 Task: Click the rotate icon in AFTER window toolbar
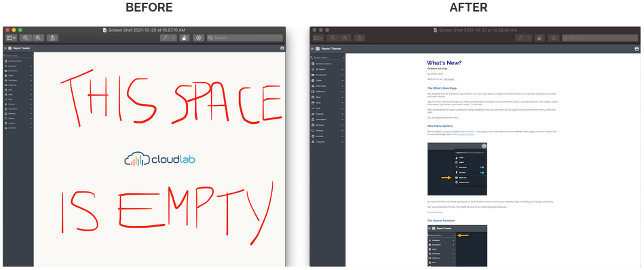[540, 38]
